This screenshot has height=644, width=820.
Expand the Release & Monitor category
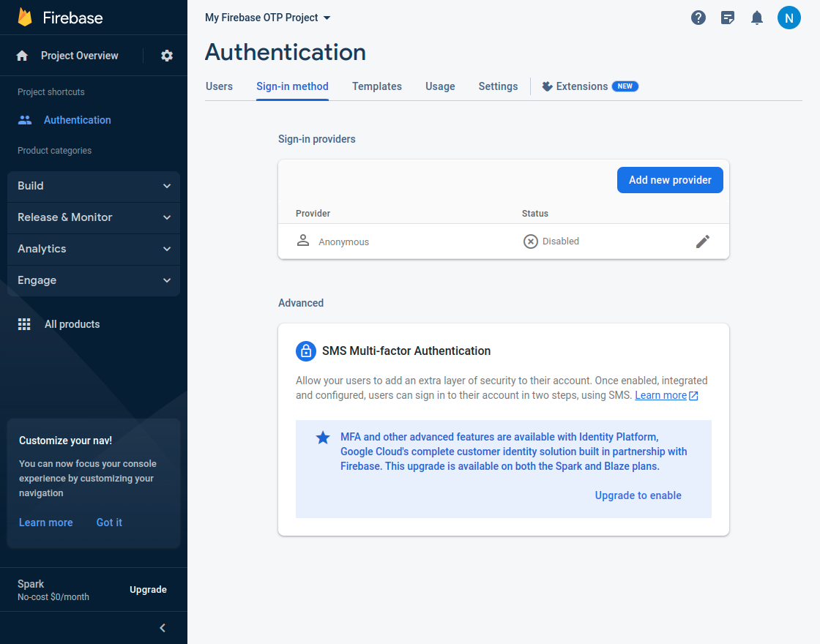[93, 217]
